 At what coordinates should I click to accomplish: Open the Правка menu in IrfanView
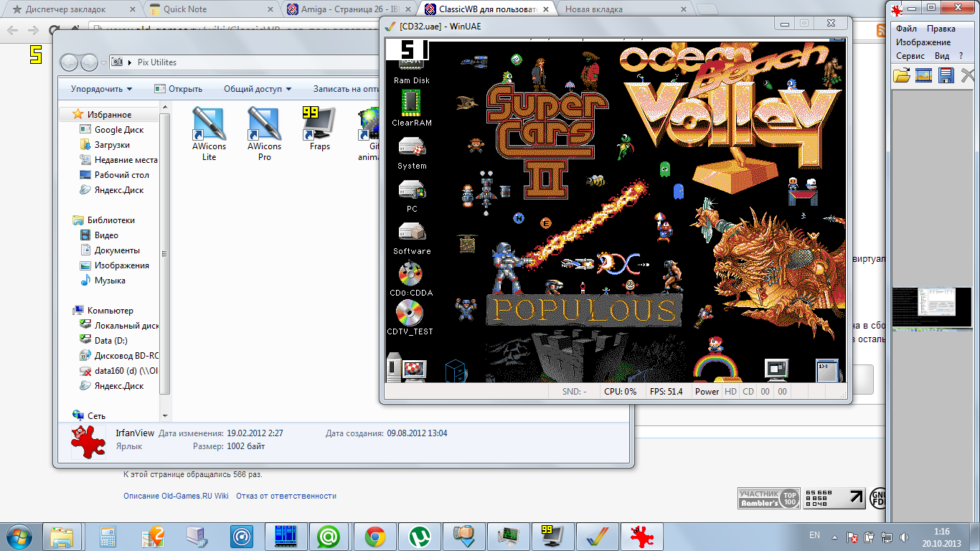tap(941, 29)
